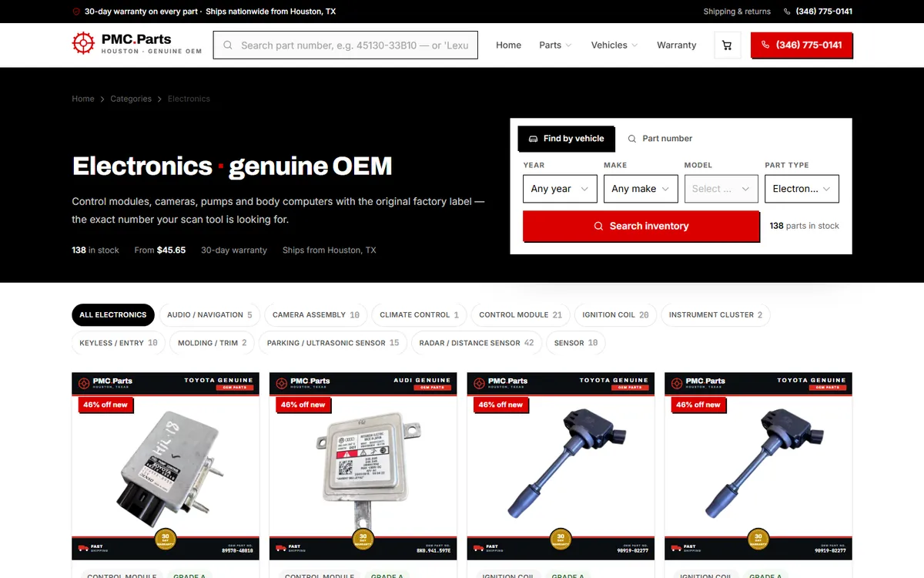Screen dimensions: 924x578
Task: Open the Warranty page
Action: (676, 45)
